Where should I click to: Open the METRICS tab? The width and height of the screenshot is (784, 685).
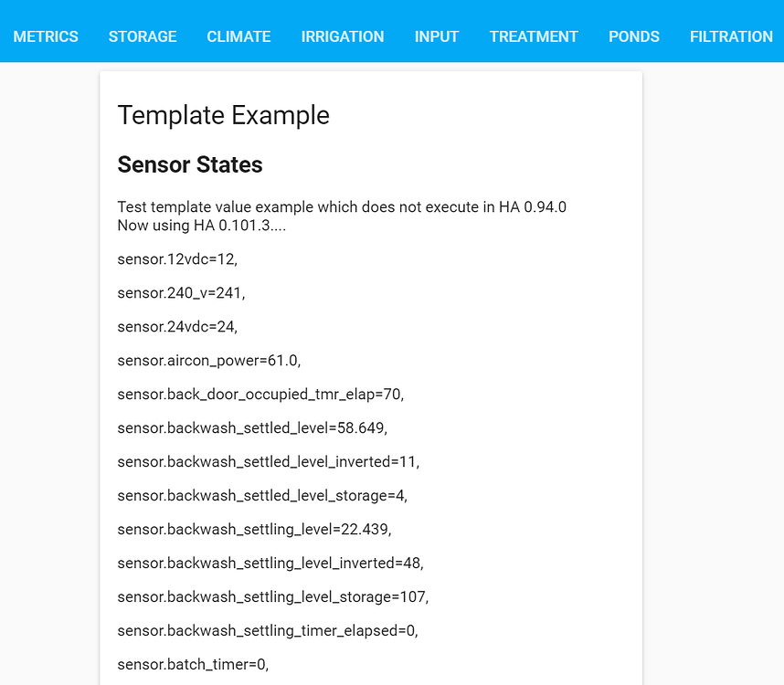click(x=46, y=37)
